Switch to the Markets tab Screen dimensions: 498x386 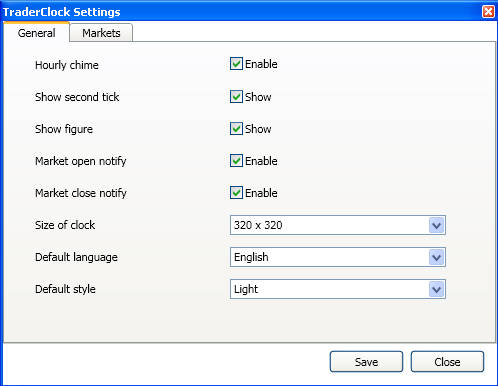[x=101, y=33]
